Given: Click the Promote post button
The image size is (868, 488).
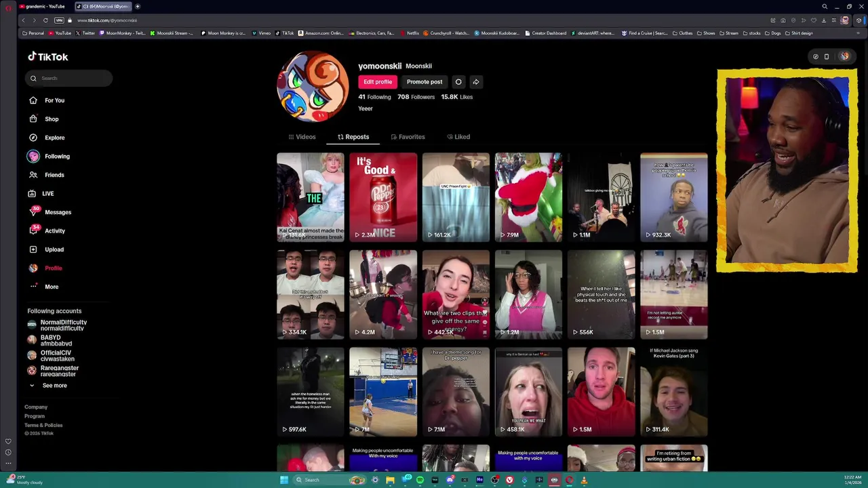Looking at the screenshot, I should coord(425,82).
